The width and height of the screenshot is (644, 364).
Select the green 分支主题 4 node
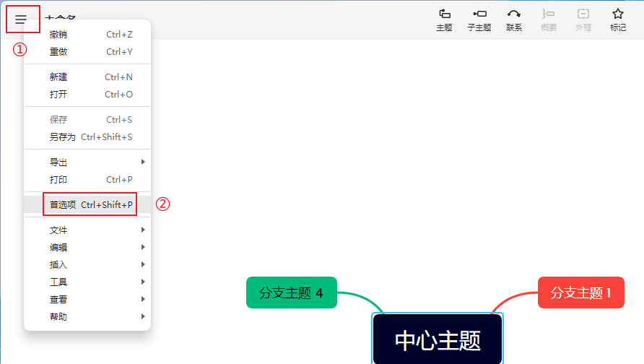[x=292, y=292]
